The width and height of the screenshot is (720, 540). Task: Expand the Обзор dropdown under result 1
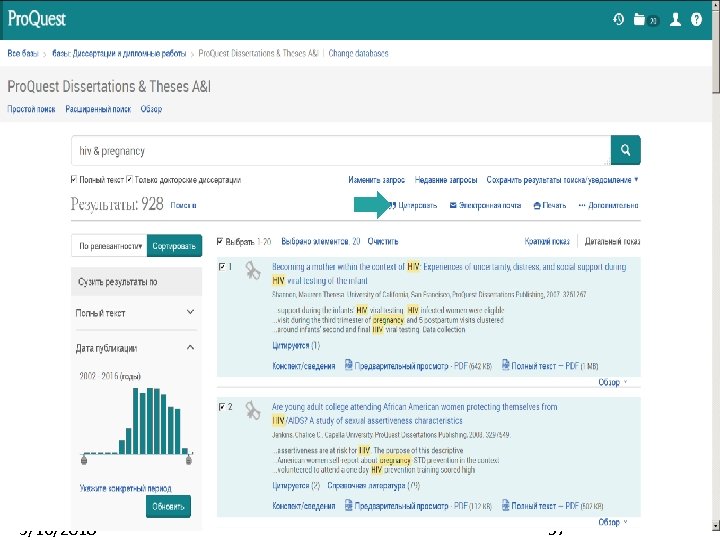point(613,382)
